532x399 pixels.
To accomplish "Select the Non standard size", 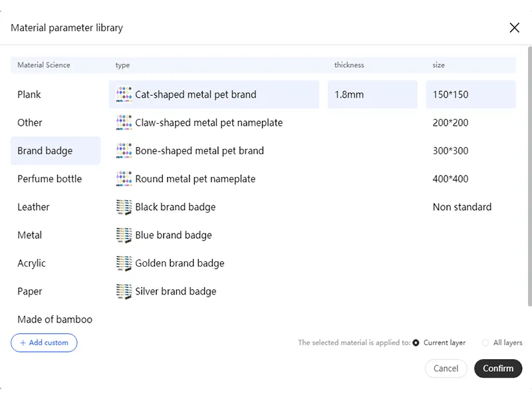I will pos(462,207).
